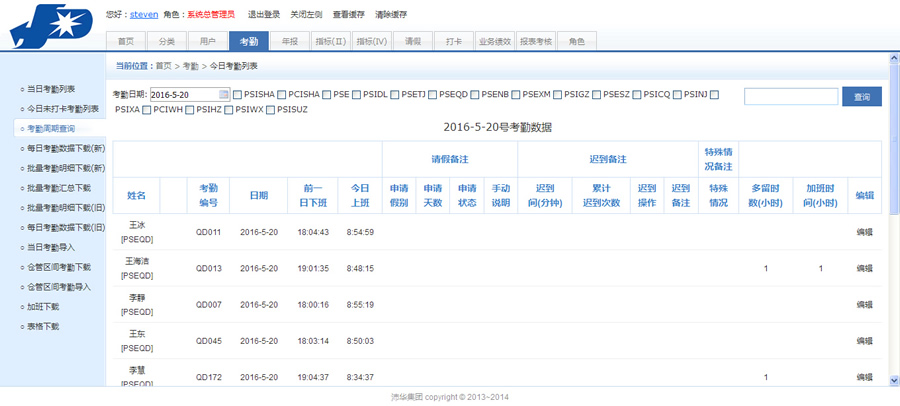Click the 查看缓存 link
Screen dimensions: 900x406
tap(348, 14)
